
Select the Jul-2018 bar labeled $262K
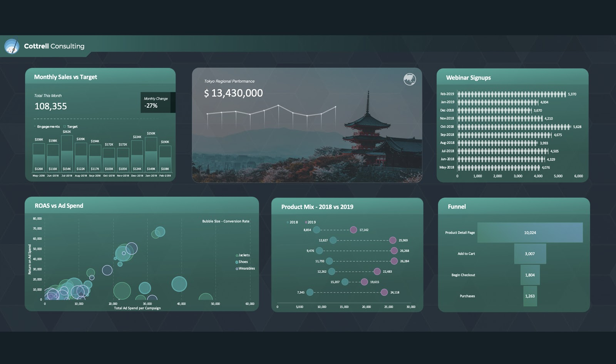[x=67, y=153]
